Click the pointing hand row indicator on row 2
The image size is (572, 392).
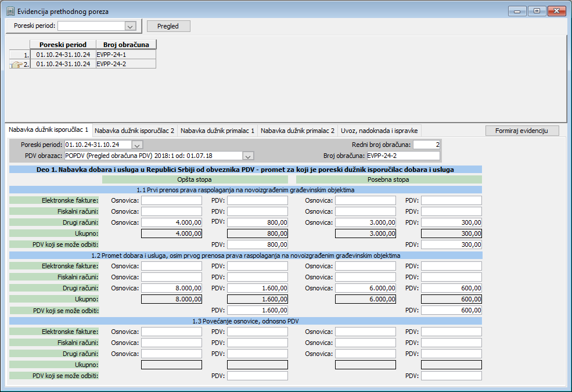[x=16, y=64]
